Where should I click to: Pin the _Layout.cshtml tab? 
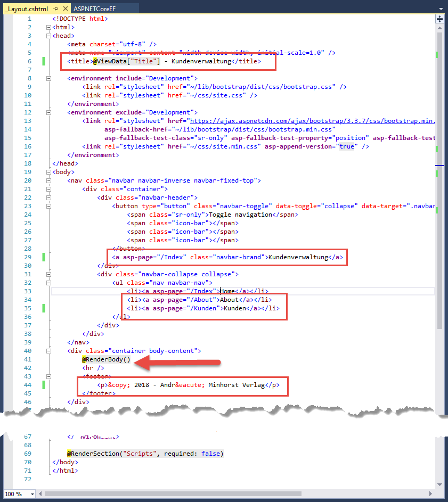pyautogui.click(x=55, y=9)
